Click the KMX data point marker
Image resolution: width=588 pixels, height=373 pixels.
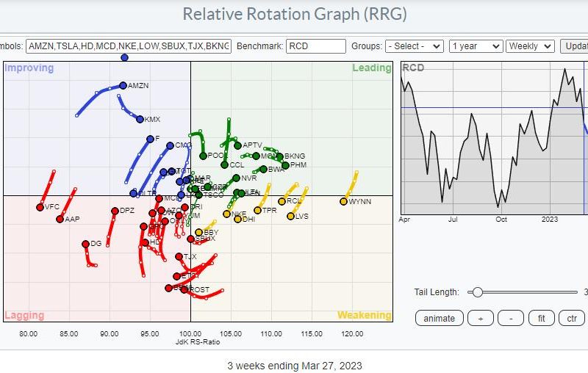click(140, 119)
